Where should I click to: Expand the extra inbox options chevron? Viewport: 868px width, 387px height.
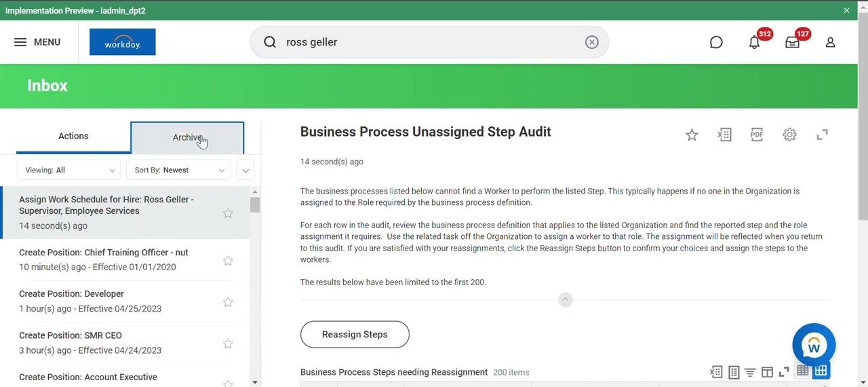[245, 170]
